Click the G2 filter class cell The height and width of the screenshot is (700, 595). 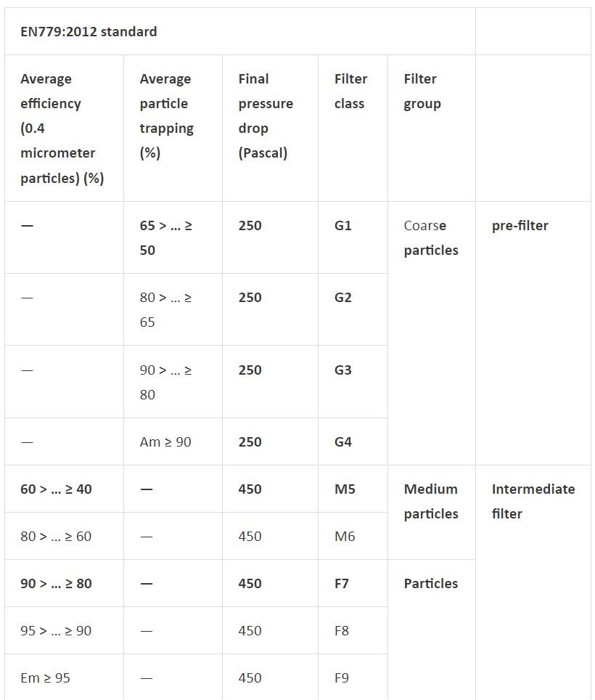click(353, 309)
